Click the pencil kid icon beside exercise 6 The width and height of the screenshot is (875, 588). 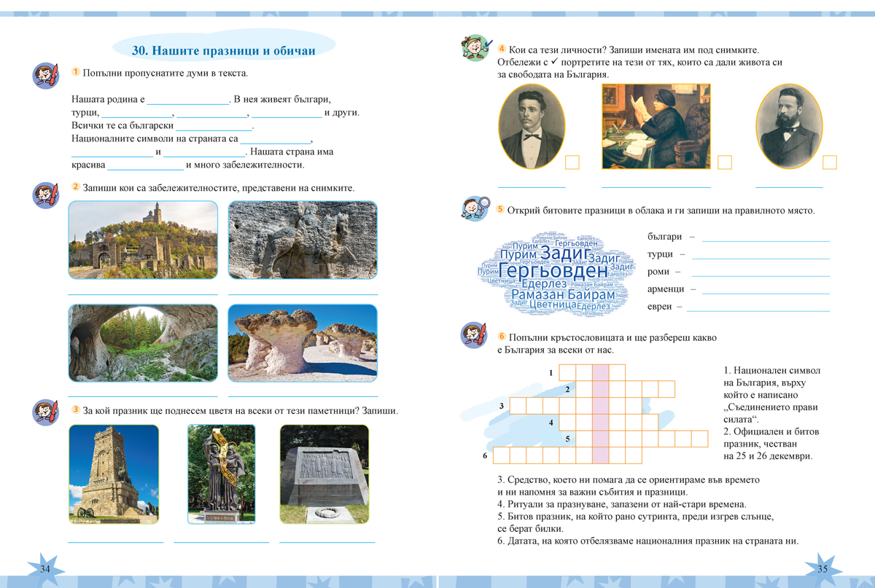pyautogui.click(x=477, y=334)
